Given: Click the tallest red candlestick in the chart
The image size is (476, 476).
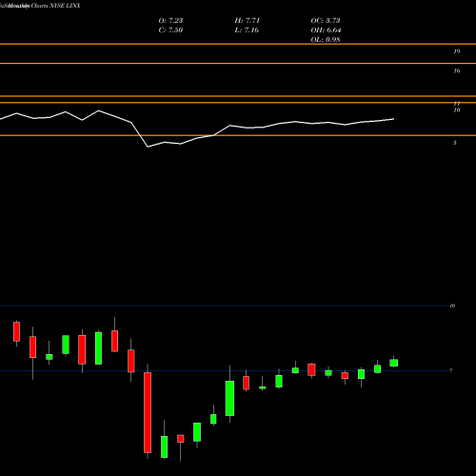Looking at the screenshot, I should pyautogui.click(x=148, y=412).
